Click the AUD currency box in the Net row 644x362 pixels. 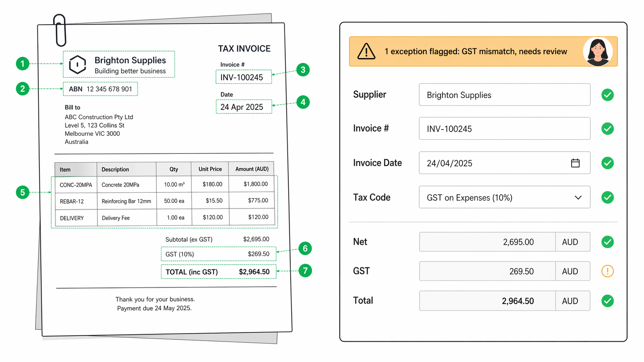[x=573, y=242]
